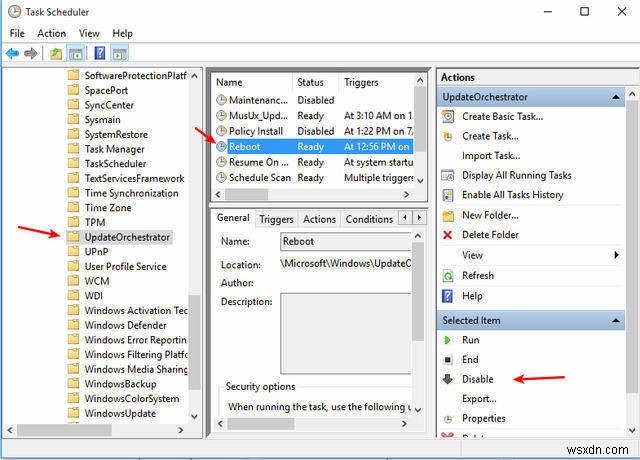This screenshot has height=460, width=640.
Task: Click the Actions pane scroll down arrow
Action: 632,430
